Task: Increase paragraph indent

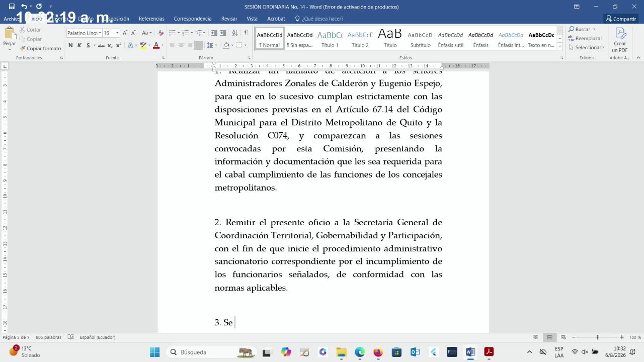Action: pos(223,33)
